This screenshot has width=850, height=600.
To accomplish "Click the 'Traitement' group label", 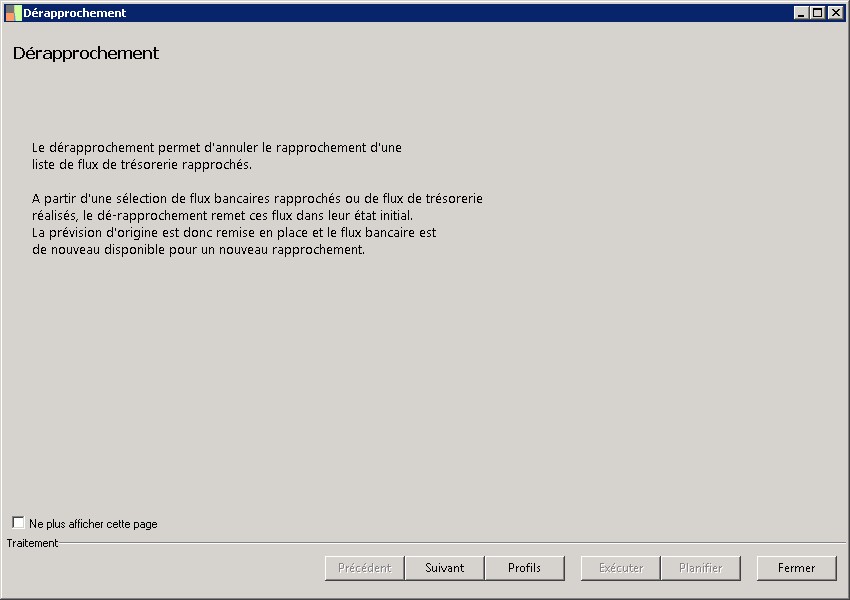I will coord(32,543).
